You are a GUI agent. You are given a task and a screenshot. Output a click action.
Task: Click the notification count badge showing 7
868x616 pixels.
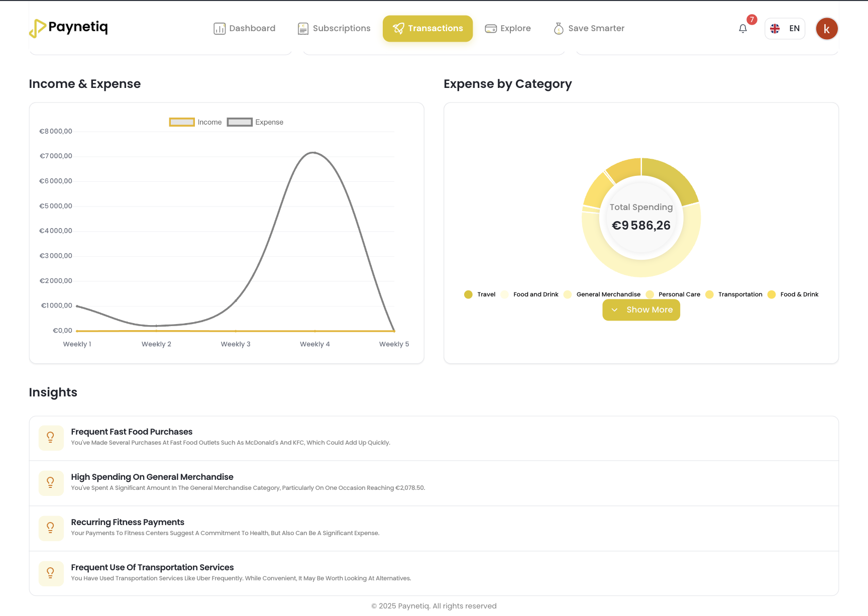pos(751,20)
